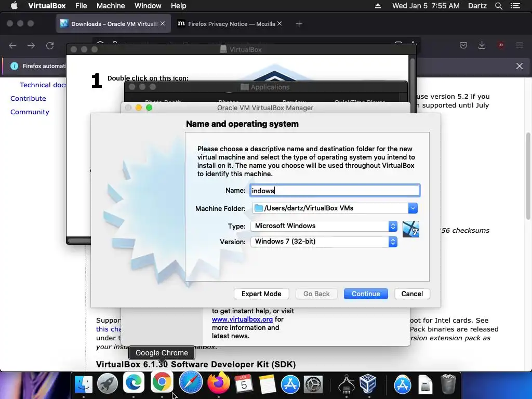Click the VirtualBox installer window scrollbar
The image size is (532, 399).
click(x=412, y=85)
